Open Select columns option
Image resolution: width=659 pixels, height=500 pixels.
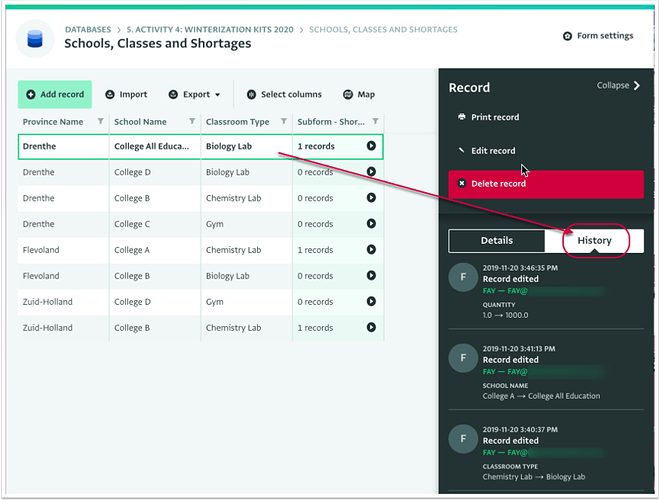(x=284, y=95)
